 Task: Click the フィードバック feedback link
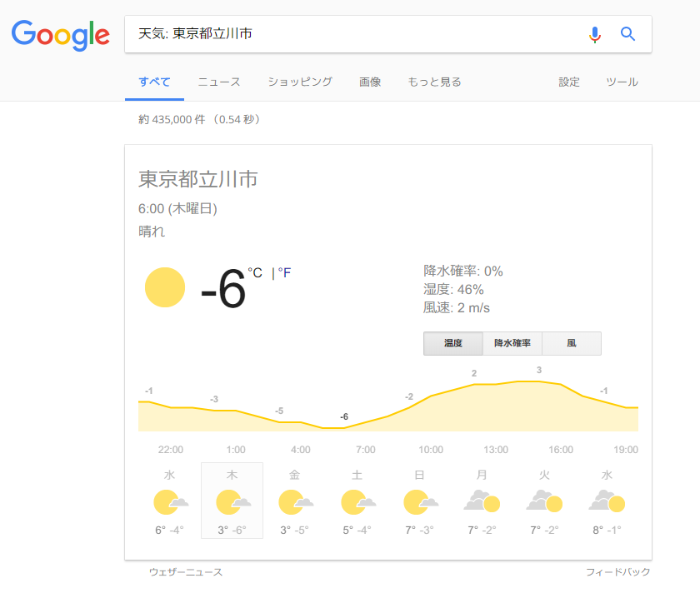point(617,572)
